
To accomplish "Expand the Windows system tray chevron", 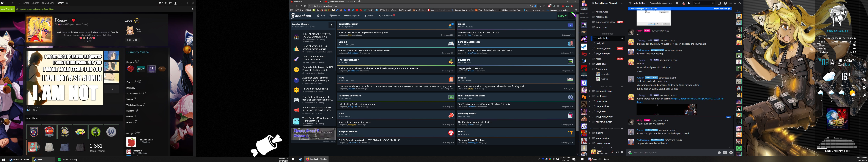I will click(539, 159).
